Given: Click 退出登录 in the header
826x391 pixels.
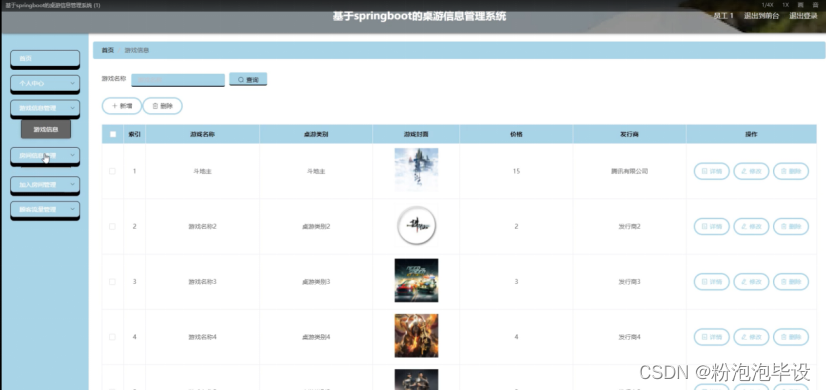Looking at the screenshot, I should click(803, 16).
